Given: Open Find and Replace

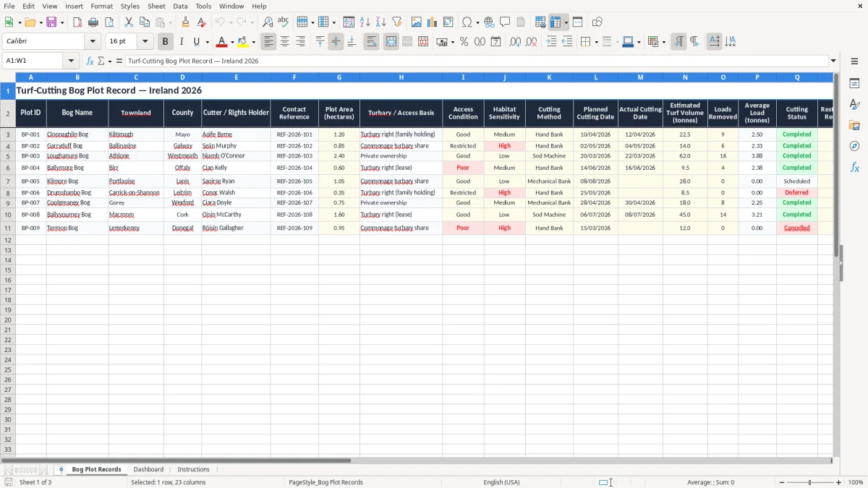Looking at the screenshot, I should (268, 22).
